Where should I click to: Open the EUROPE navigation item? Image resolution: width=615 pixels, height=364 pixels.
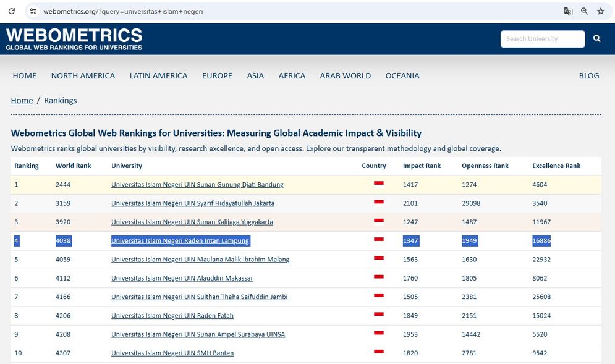point(217,75)
